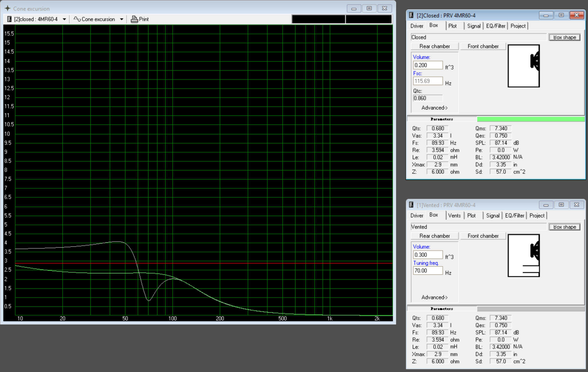Screen dimensions: 588x372
Task: Click the Qms value 7.340 in the Closed window
Action: pos(501,128)
